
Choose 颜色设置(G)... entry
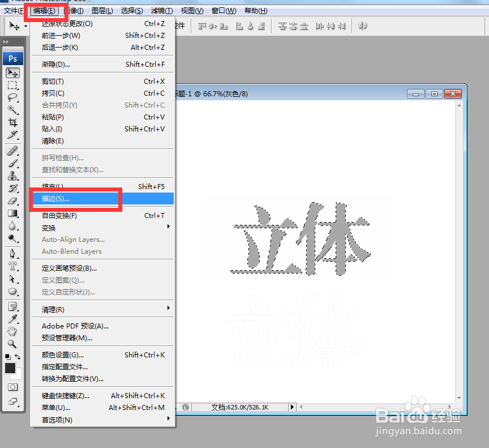tap(103, 355)
